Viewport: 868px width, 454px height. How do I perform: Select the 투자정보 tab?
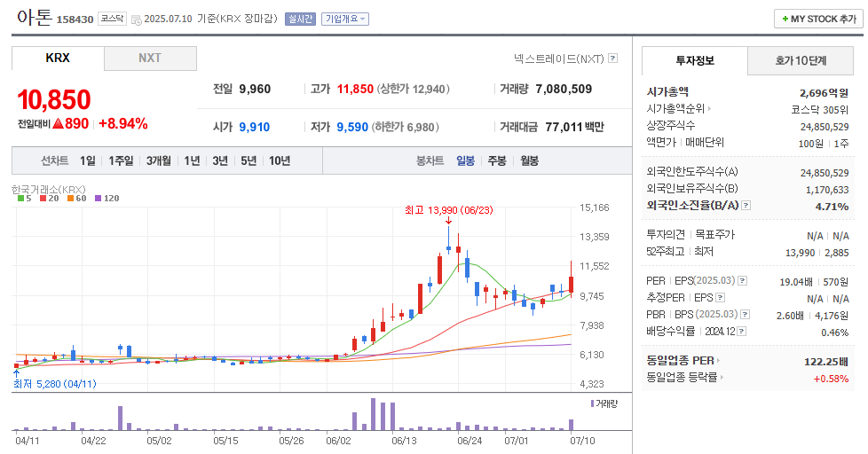coord(695,61)
